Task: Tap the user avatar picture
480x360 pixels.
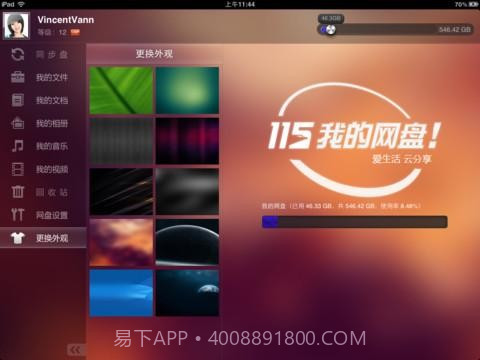Action: (16, 26)
